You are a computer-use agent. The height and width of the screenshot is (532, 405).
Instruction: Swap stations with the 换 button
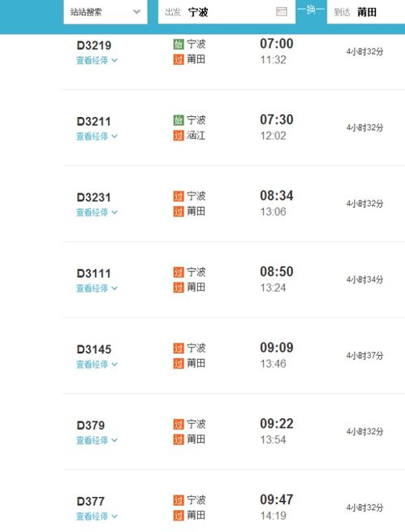click(311, 11)
